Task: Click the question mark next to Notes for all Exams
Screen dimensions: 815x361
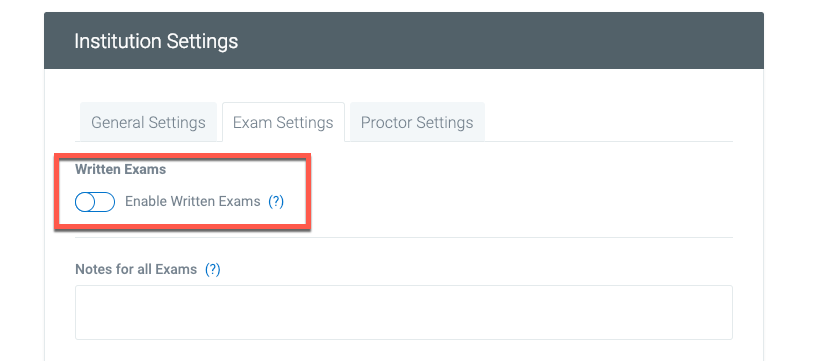Action: pos(213,270)
